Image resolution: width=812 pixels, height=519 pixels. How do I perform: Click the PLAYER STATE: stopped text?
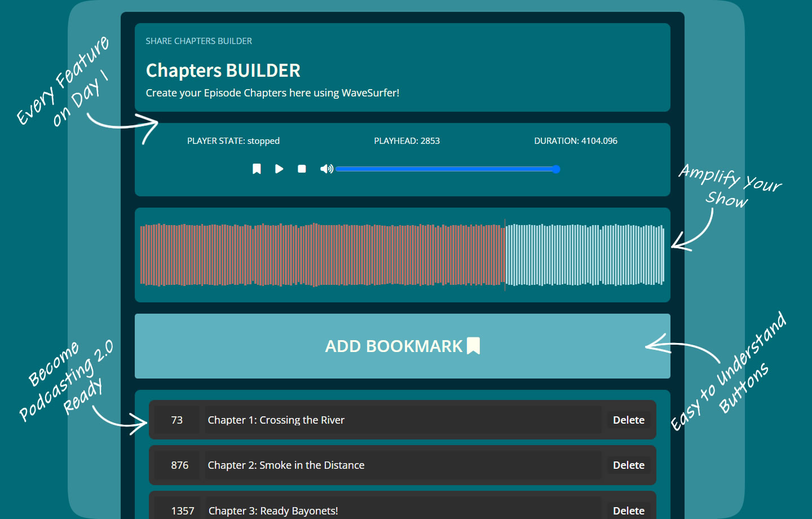[233, 141]
